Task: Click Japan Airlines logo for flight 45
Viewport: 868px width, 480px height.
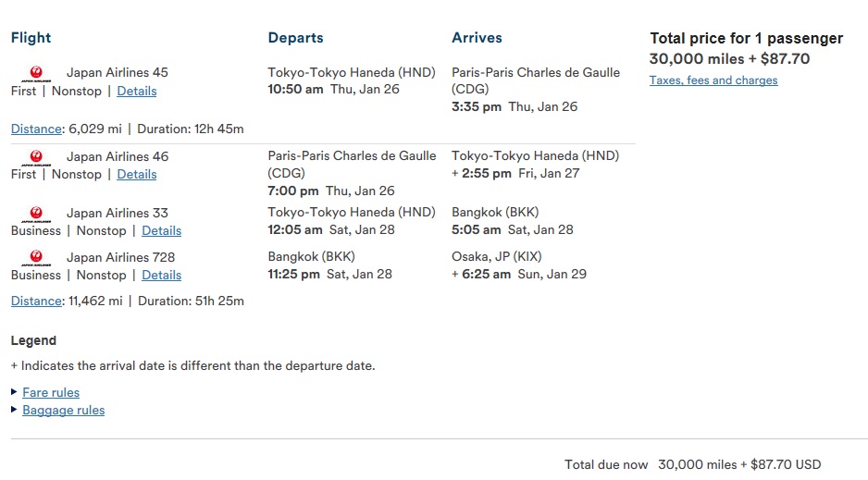Action: click(36, 74)
